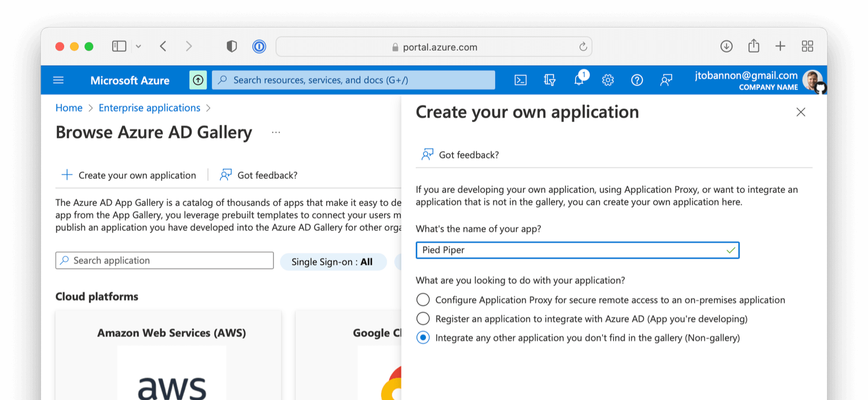Open Safari downloads icon
Viewport: 868px width, 400px height.
tap(726, 47)
